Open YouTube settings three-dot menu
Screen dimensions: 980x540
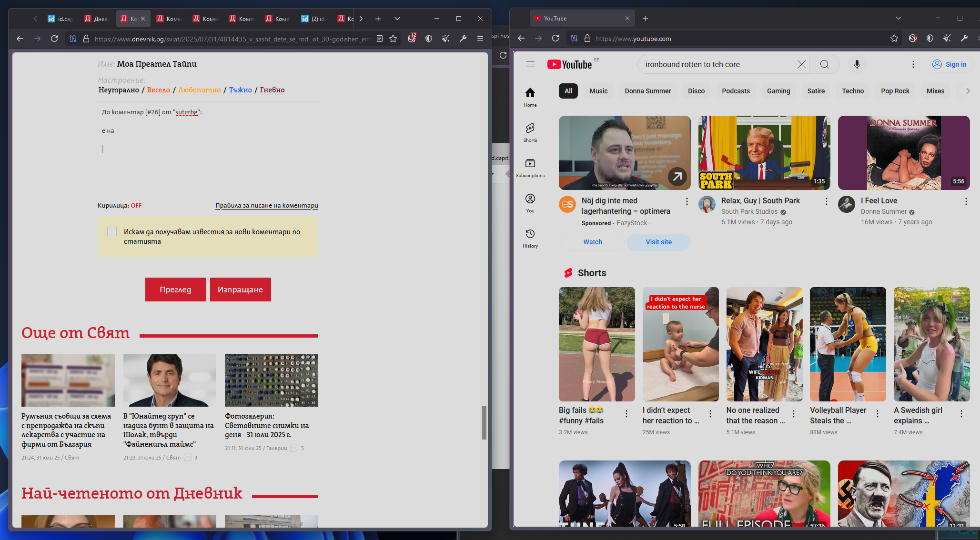pyautogui.click(x=913, y=64)
